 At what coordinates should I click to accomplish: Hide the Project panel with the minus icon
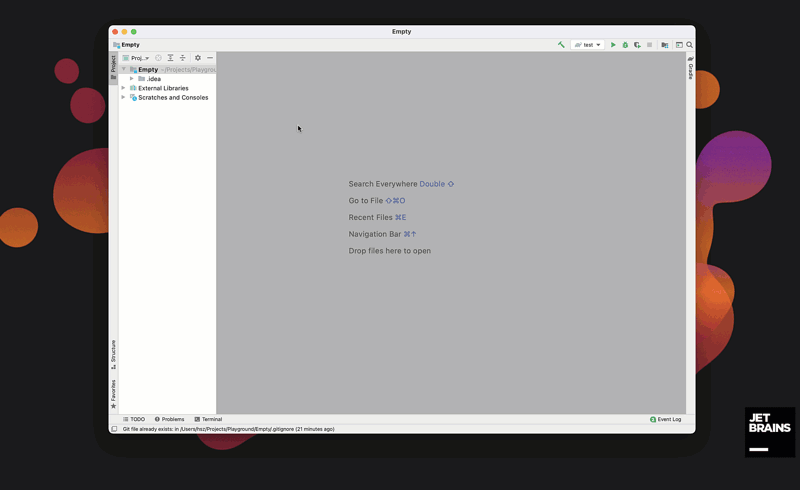210,58
